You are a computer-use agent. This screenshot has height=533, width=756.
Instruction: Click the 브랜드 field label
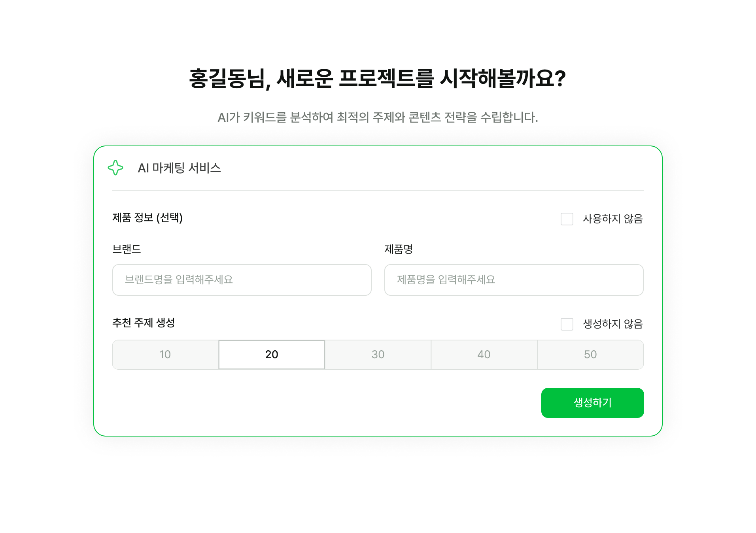127,249
